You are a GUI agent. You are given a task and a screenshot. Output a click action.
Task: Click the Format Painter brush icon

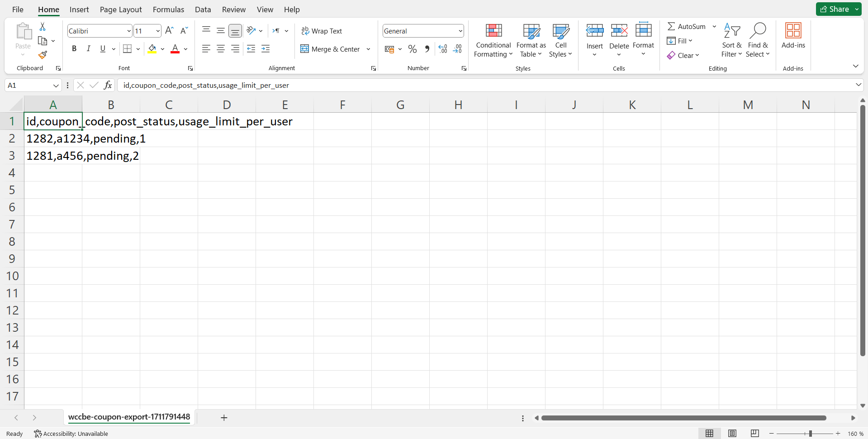tap(43, 55)
